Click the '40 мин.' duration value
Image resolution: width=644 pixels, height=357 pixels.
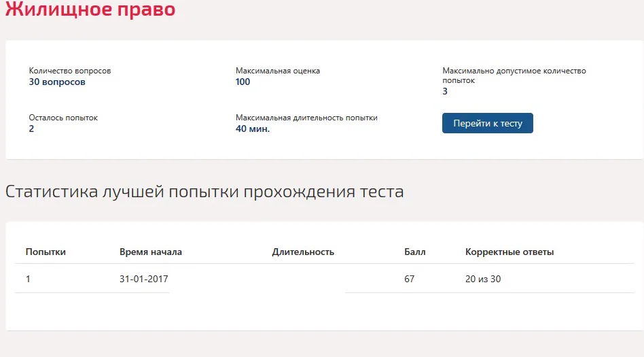tap(253, 129)
